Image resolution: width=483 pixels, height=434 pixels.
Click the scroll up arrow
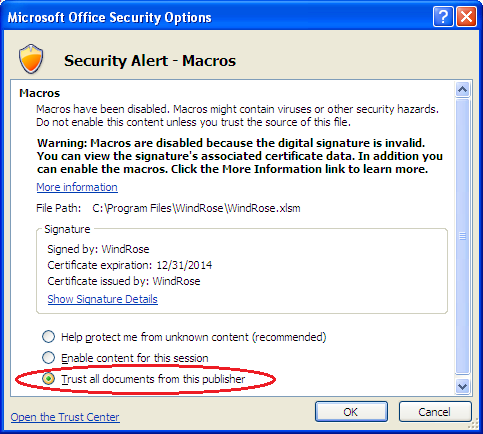click(462, 89)
